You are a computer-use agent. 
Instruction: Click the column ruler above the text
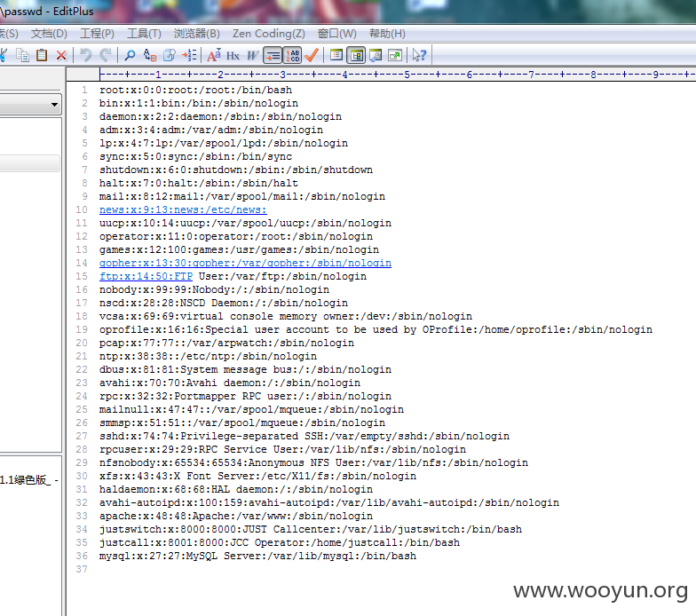point(397,75)
